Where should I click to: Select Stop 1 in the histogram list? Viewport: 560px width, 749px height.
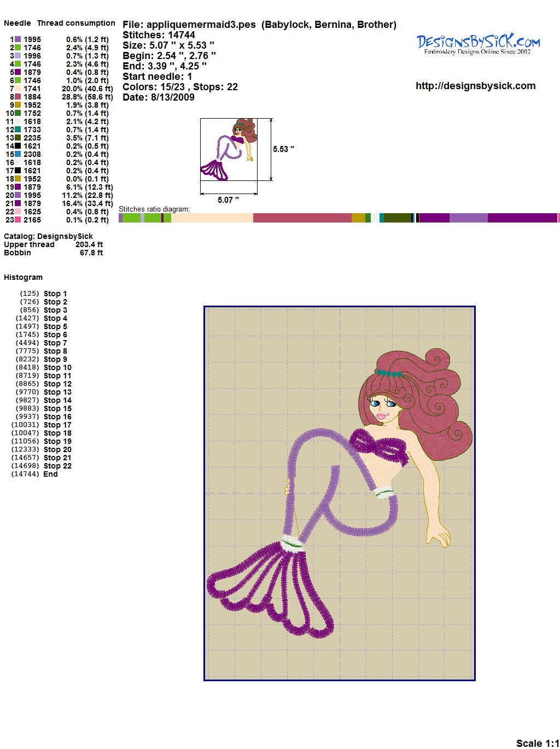click(55, 294)
